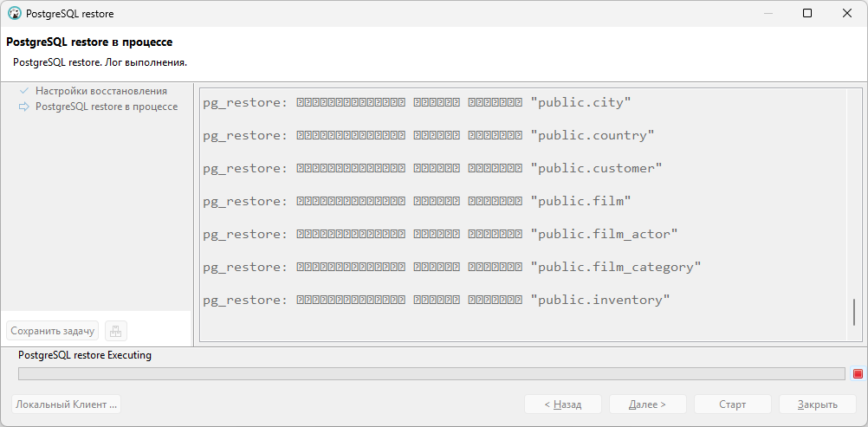Click the grayed icon next to Сохранить задачу
This screenshot has width=868, height=427.
pyautogui.click(x=116, y=331)
